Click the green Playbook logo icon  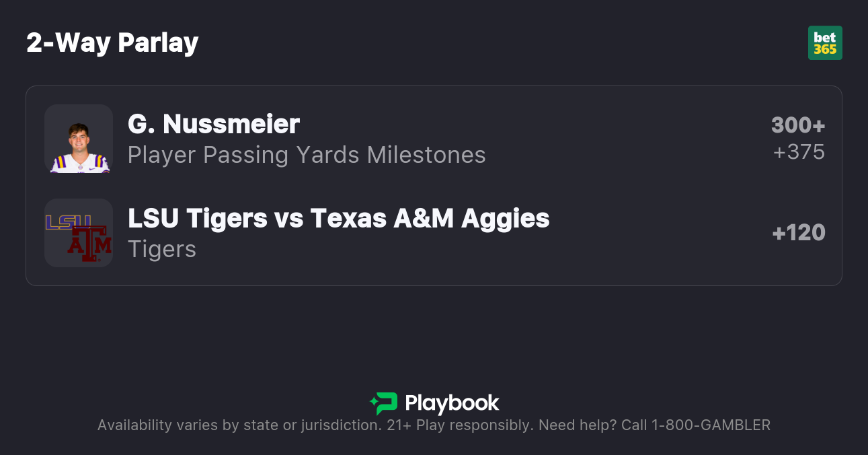click(x=384, y=403)
